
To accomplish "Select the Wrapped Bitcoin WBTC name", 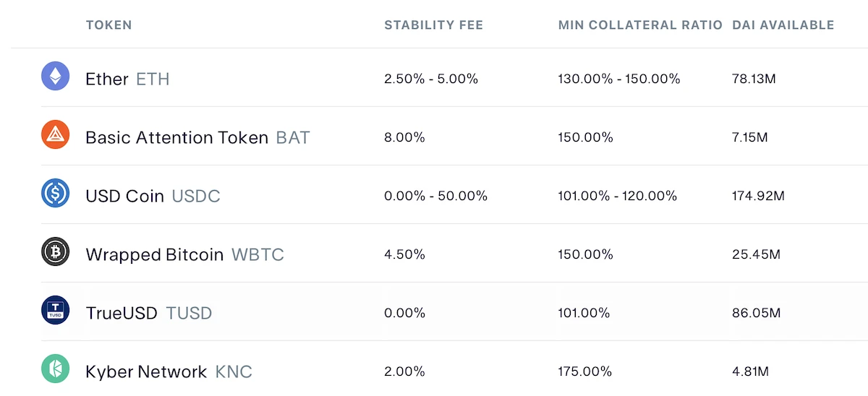I will [x=184, y=254].
